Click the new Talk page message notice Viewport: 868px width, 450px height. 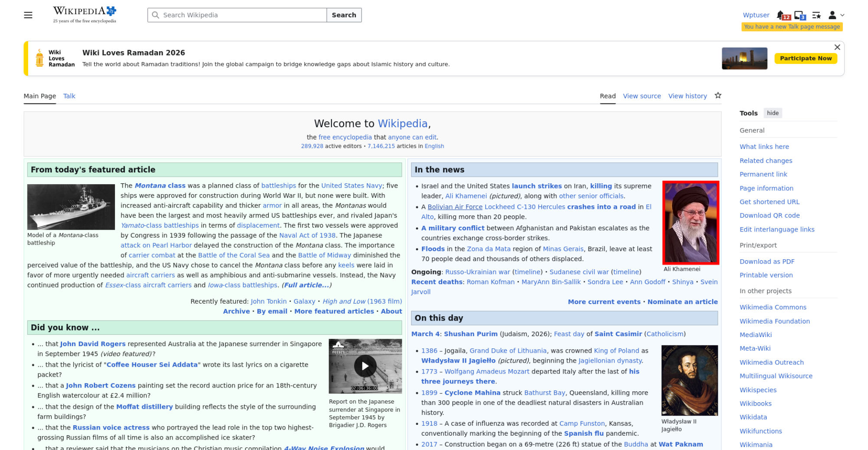(792, 27)
